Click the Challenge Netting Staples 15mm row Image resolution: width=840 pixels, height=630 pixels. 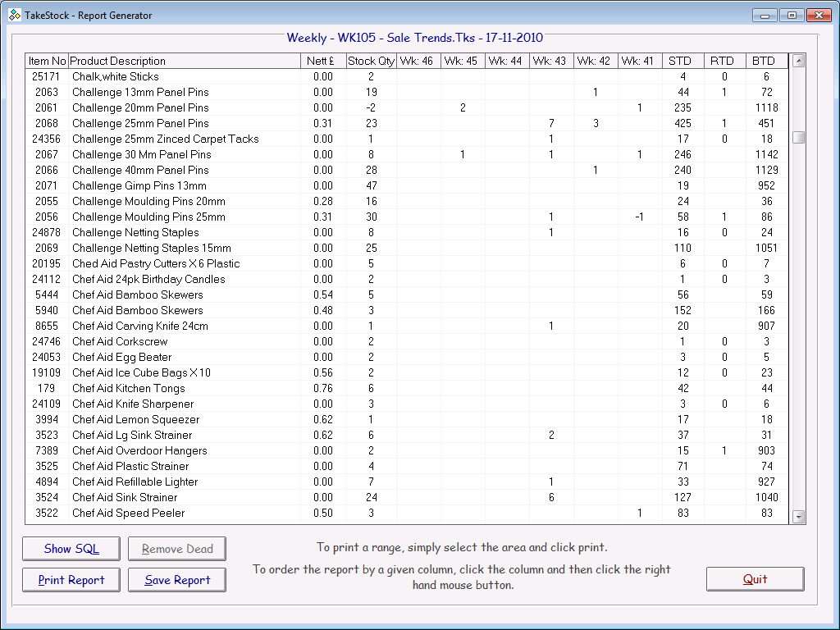(x=407, y=248)
